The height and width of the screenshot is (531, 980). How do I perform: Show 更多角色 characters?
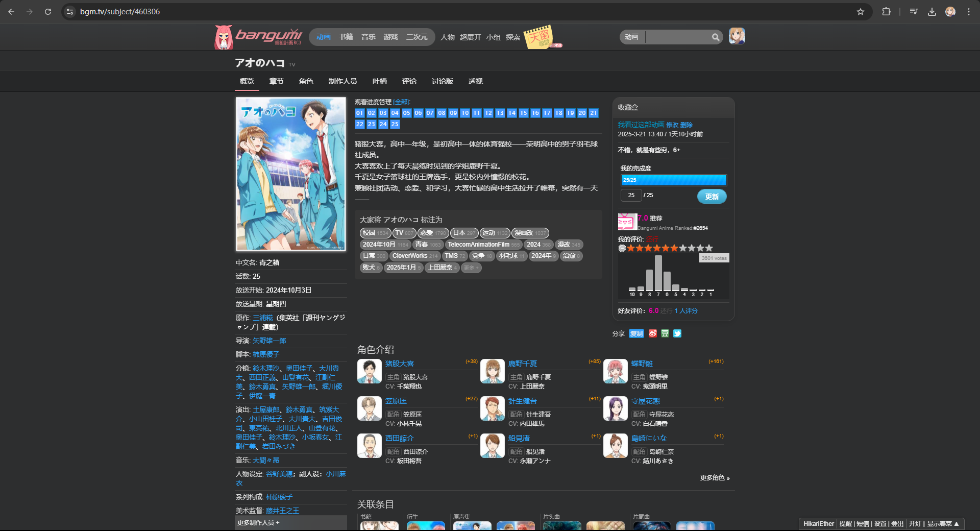click(715, 478)
